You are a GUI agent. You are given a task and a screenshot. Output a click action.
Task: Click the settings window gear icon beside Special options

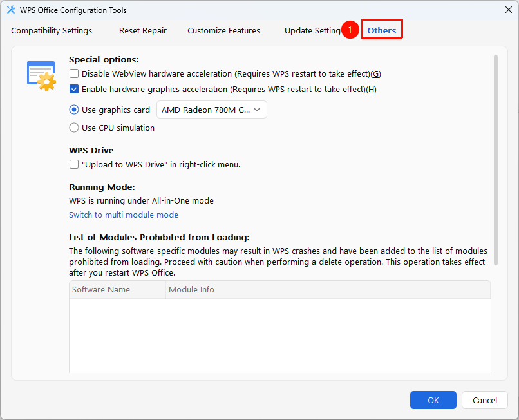click(x=41, y=76)
